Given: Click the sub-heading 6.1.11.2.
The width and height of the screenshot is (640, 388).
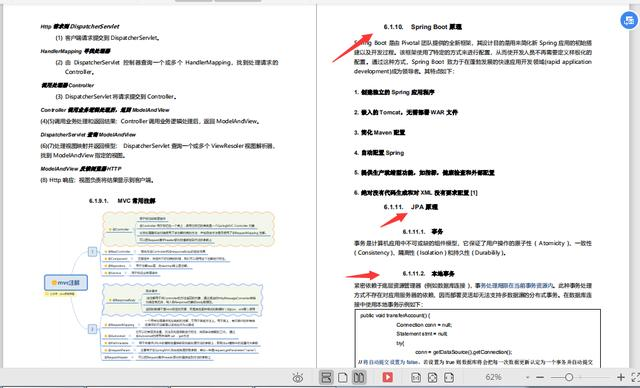Looking at the screenshot, I should coord(428,274).
